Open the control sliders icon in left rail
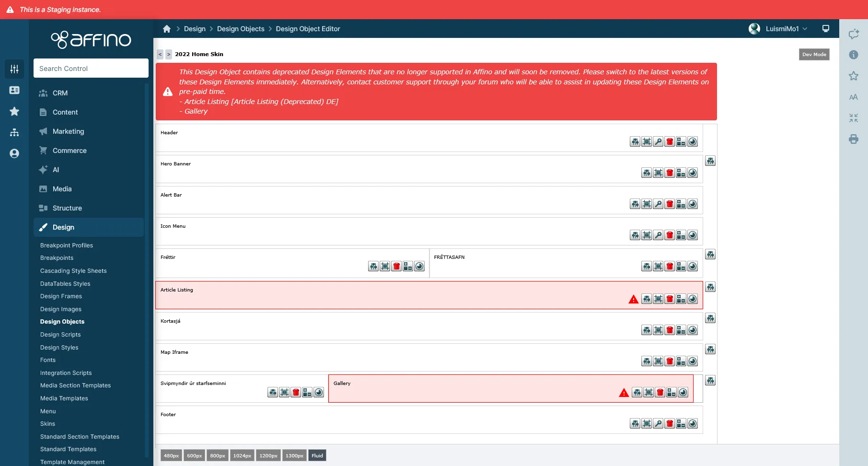868x466 pixels. pos(14,69)
